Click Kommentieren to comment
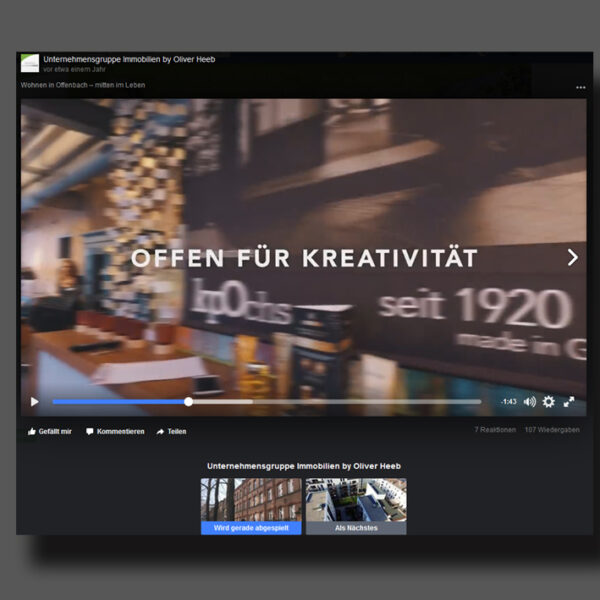 [x=115, y=432]
